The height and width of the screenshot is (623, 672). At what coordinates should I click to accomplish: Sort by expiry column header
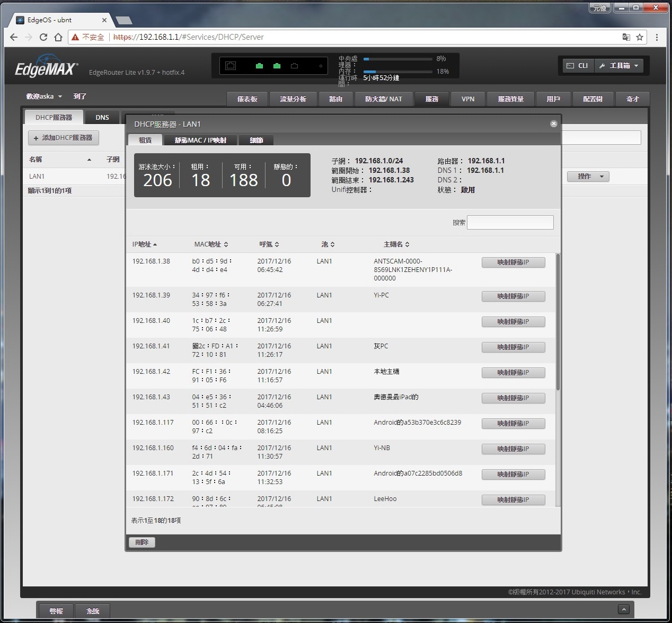[269, 244]
